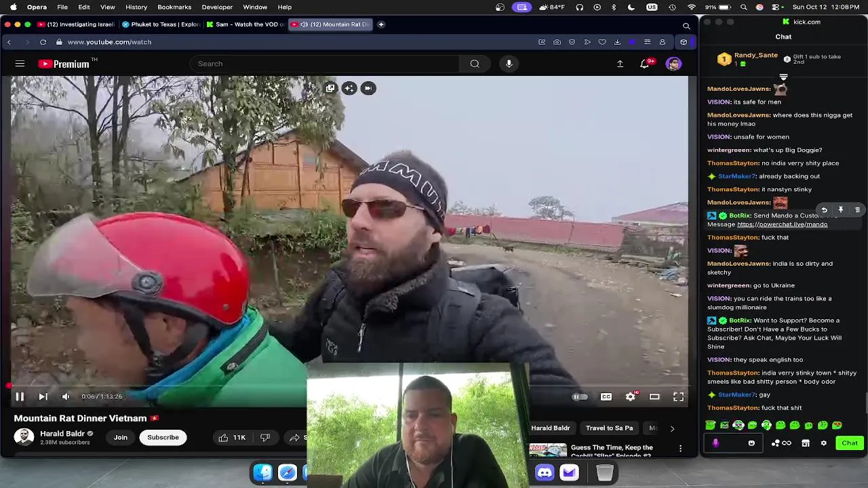868x488 pixels.
Task: Open the Kick chat shop icon
Action: point(806,443)
